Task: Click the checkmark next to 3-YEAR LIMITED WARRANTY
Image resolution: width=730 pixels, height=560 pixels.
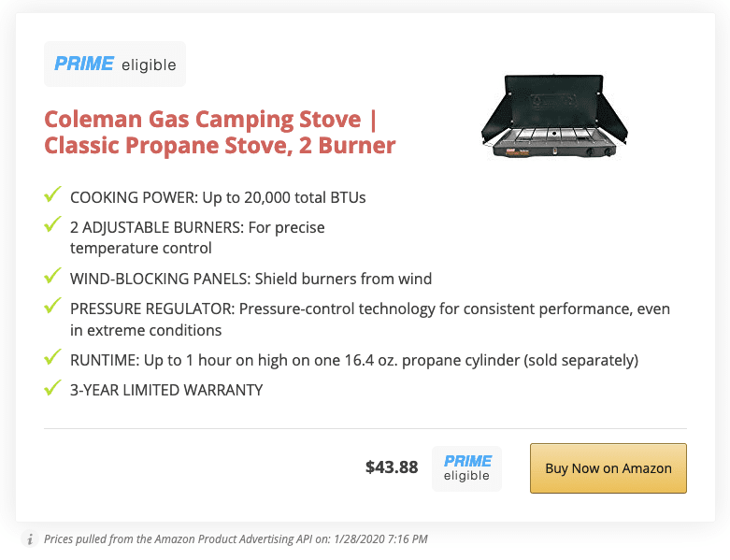Action: pyautogui.click(x=52, y=387)
